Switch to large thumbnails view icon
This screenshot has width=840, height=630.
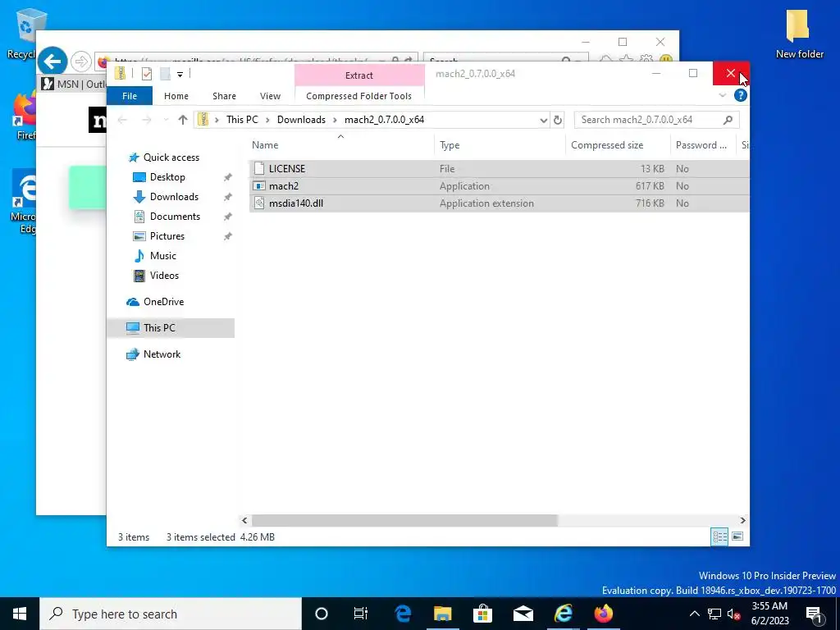point(737,536)
